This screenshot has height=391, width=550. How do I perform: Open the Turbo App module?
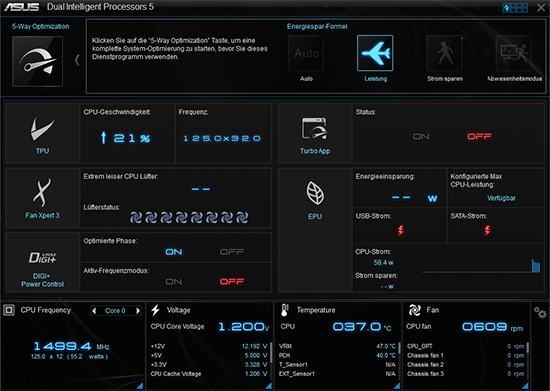tap(315, 134)
